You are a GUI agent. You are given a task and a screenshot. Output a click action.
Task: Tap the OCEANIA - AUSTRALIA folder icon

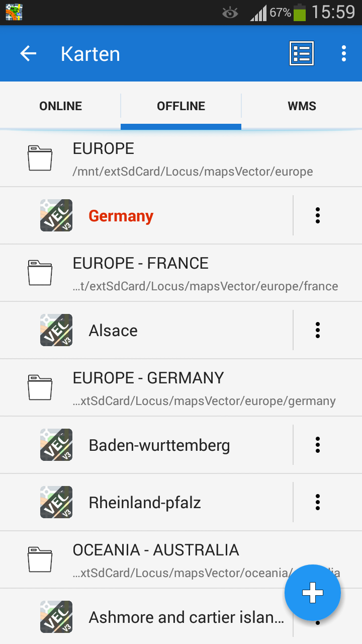pyautogui.click(x=40, y=559)
